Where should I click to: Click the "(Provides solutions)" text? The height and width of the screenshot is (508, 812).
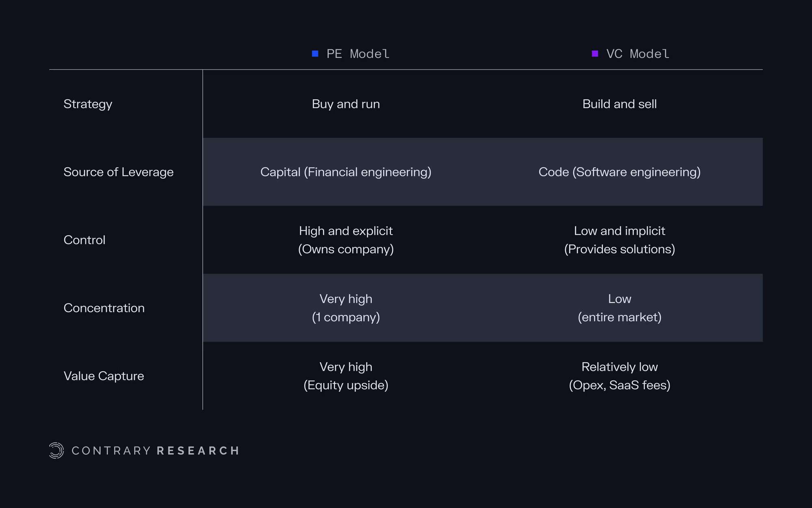coord(620,249)
